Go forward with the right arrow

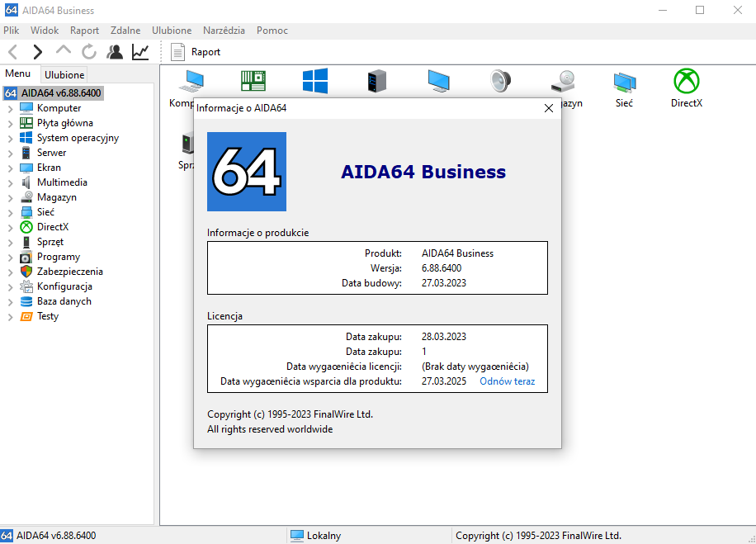[38, 52]
